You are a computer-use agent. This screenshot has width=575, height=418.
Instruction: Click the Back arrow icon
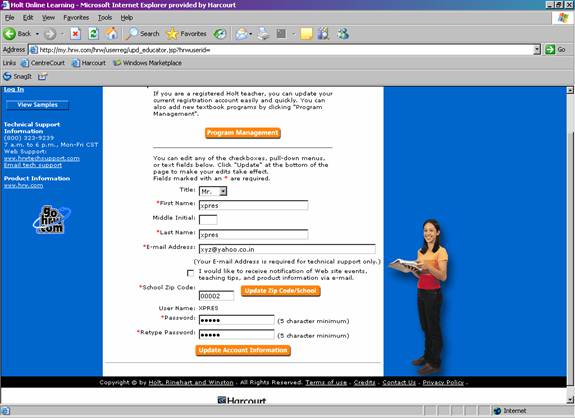click(10, 34)
